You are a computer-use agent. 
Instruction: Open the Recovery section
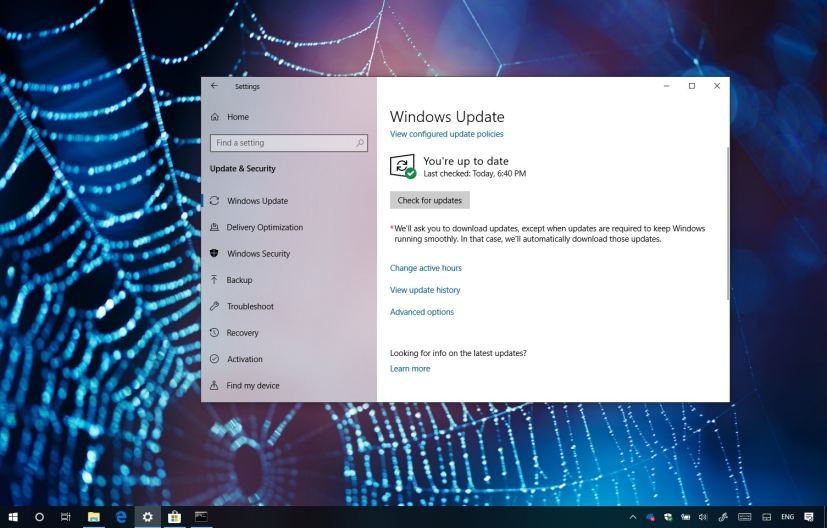243,333
